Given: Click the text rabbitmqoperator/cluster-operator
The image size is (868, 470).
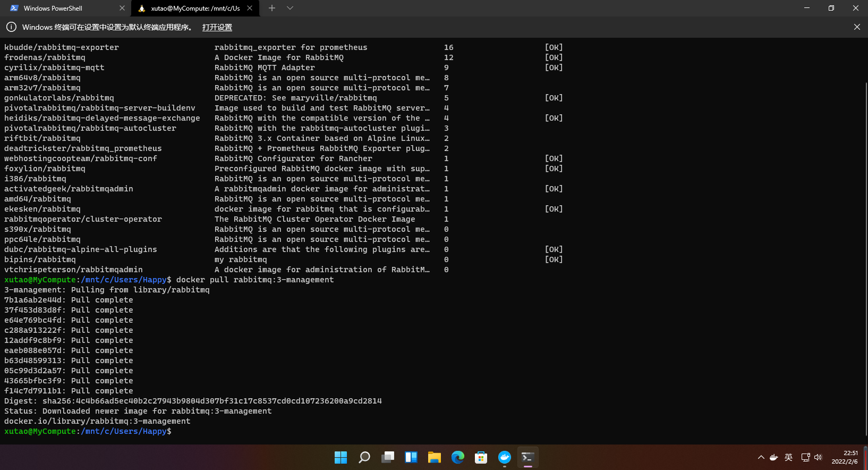Looking at the screenshot, I should coord(83,219).
